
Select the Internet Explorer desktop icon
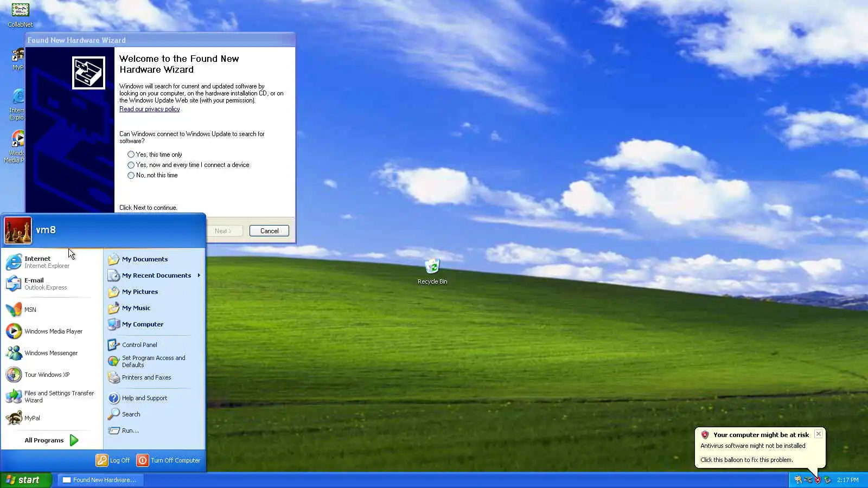tap(17, 104)
